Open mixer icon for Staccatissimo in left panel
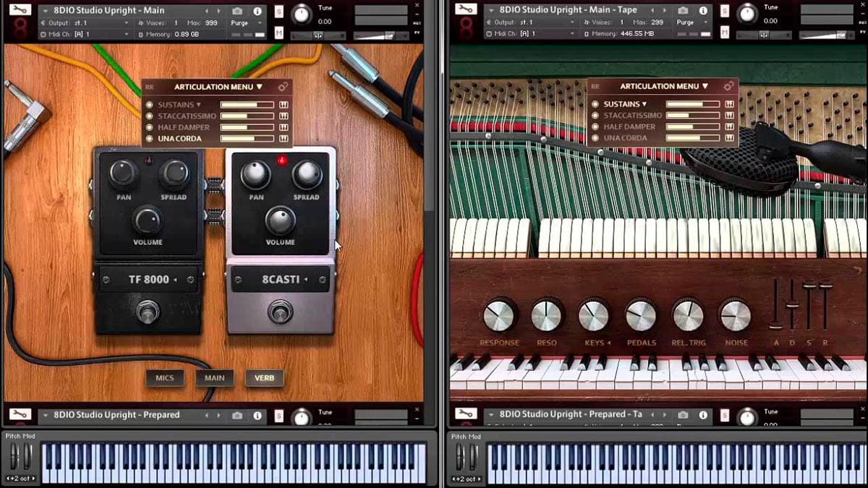This screenshot has height=488, width=868. point(284,116)
